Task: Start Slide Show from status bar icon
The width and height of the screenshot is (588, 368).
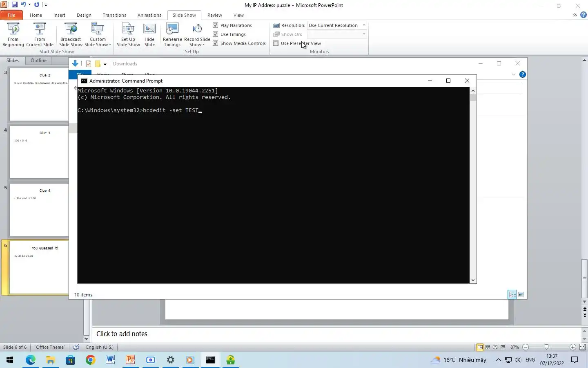Action: (503, 347)
